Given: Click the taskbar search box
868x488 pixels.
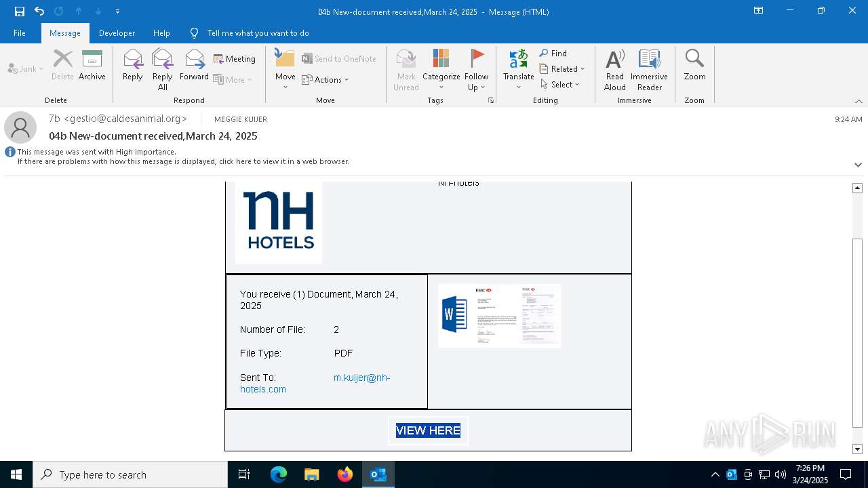Looking at the screenshot, I should (130, 474).
